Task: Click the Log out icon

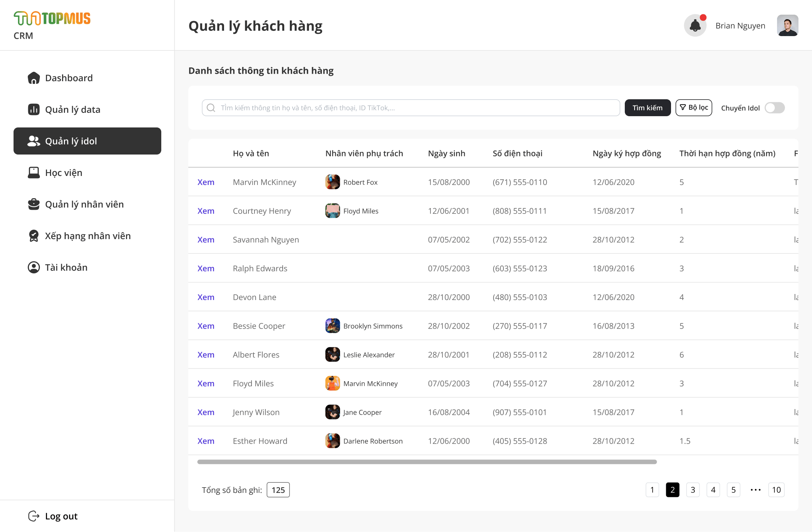Action: [33, 516]
